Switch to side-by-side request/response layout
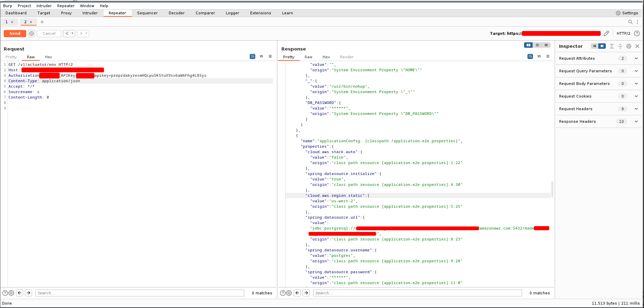The width and height of the screenshot is (644, 308). point(528,45)
